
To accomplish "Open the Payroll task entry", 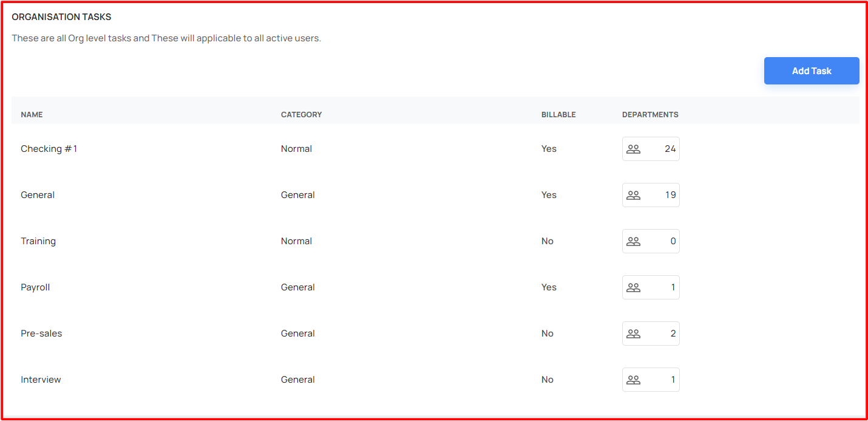I will coord(35,287).
